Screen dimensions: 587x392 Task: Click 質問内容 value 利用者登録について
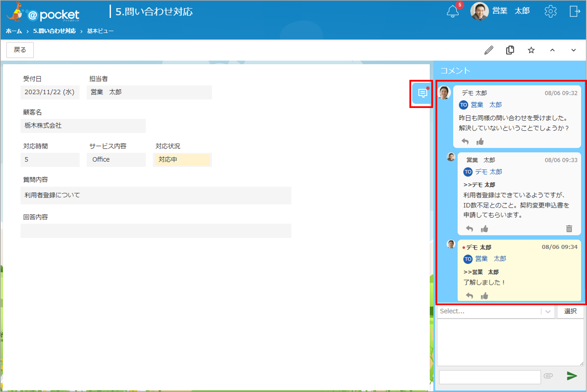point(156,195)
